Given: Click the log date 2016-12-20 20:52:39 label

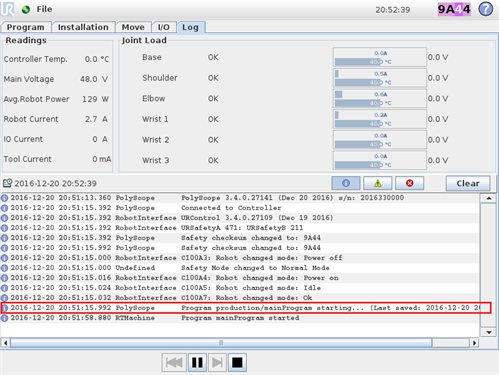Looking at the screenshot, I should [x=55, y=183].
